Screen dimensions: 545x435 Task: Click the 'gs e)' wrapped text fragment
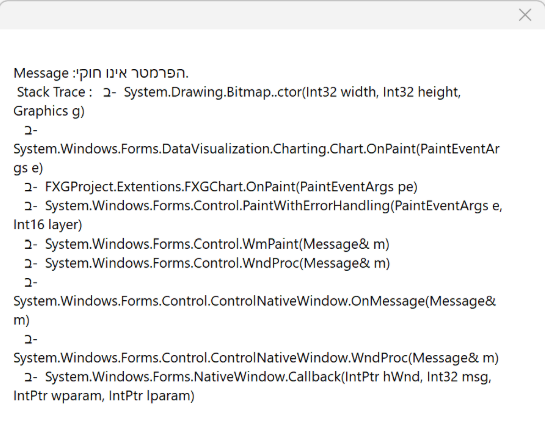(28, 168)
